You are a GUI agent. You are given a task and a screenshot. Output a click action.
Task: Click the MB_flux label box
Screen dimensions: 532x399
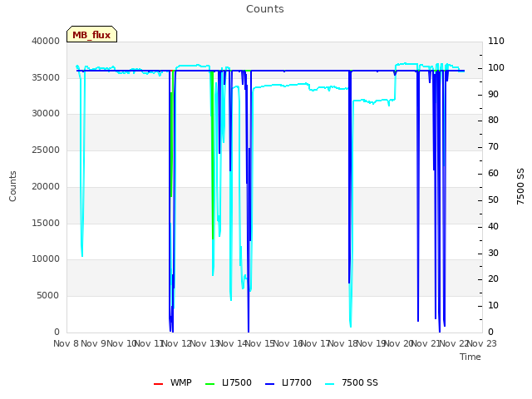pos(92,34)
